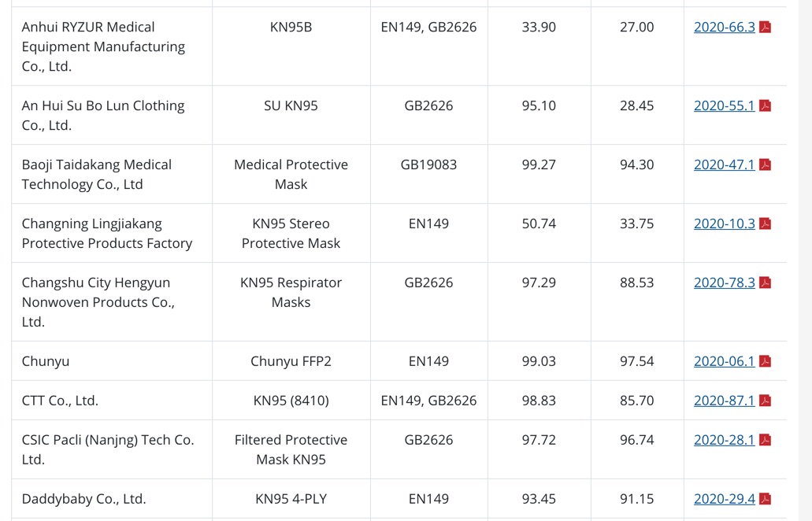View Chunyu FFP2 report 2020-06.1
This screenshot has height=521, width=812.
725,361
